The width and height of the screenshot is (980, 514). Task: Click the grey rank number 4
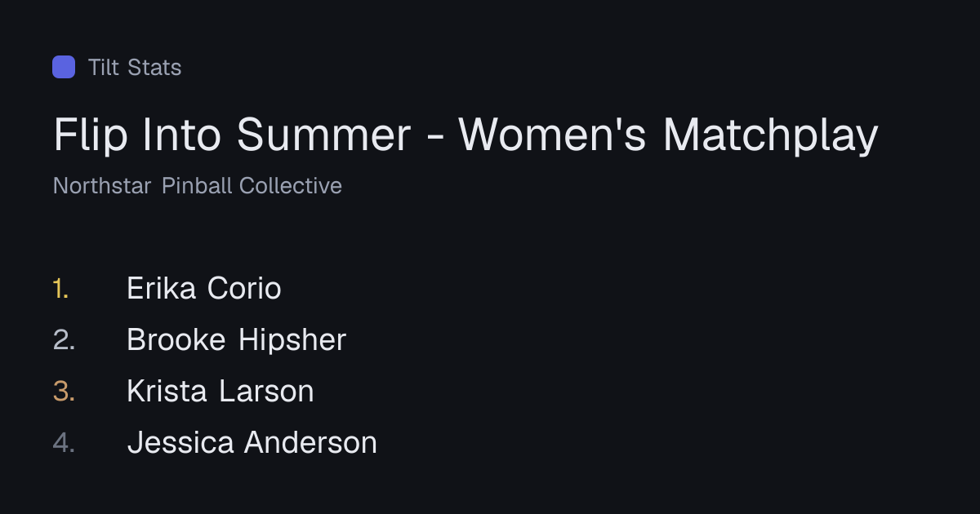64,443
